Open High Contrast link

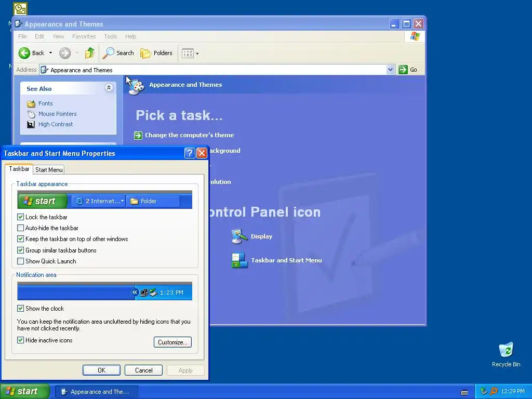pos(55,125)
